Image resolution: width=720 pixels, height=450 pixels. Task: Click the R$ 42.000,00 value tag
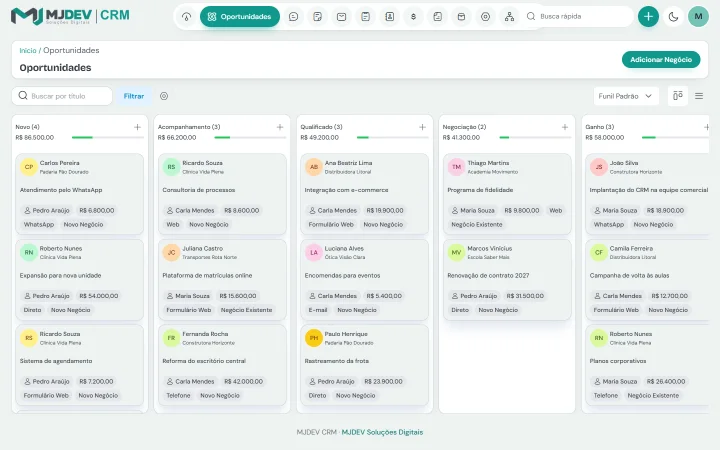coord(243,382)
